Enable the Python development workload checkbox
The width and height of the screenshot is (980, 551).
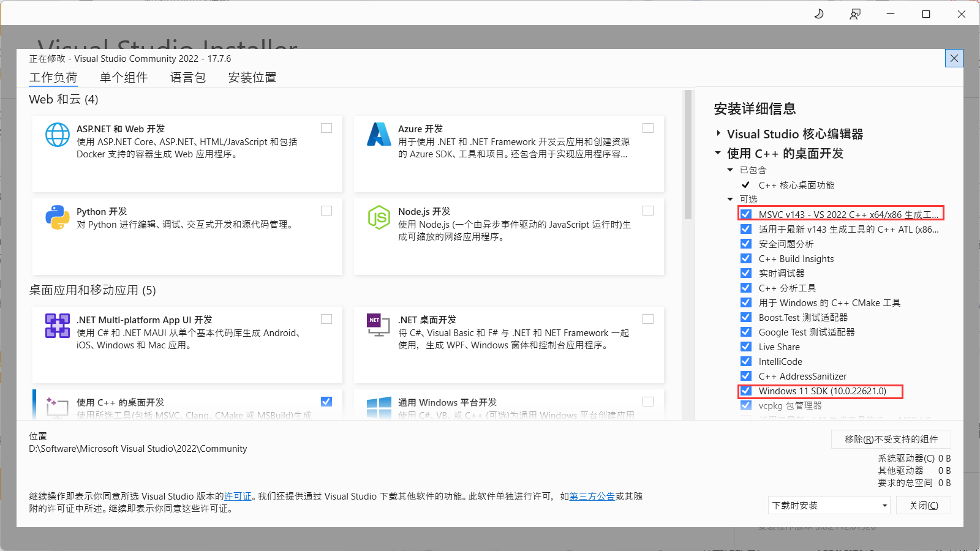coord(326,211)
